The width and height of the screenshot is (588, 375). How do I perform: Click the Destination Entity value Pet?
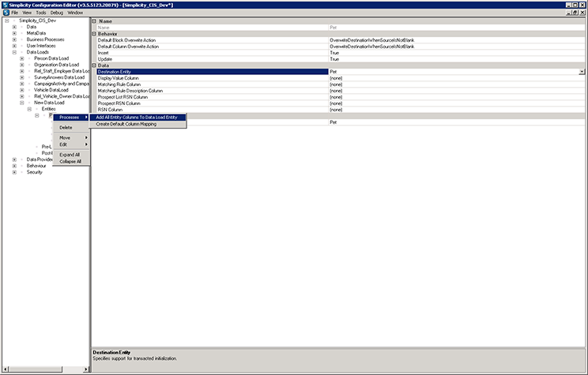tap(334, 72)
